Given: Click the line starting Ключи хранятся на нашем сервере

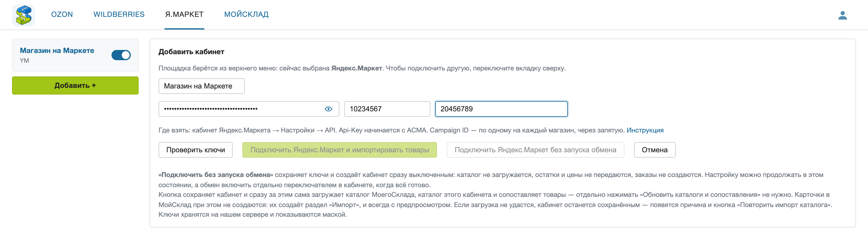Looking at the screenshot, I should 253,215.
